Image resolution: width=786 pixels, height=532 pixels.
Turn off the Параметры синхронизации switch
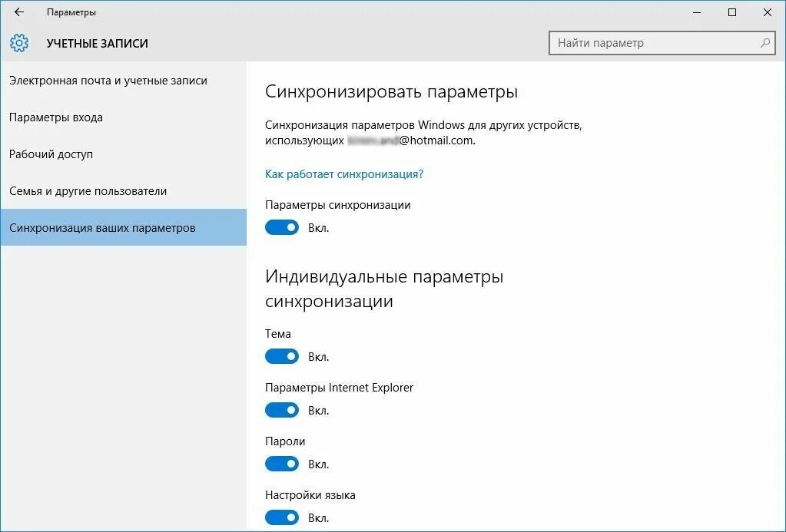point(282,227)
